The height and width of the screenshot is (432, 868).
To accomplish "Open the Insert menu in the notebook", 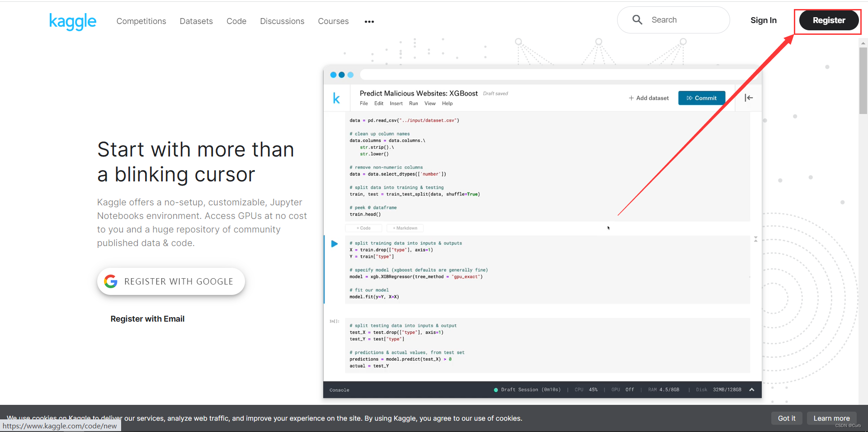I will [396, 104].
